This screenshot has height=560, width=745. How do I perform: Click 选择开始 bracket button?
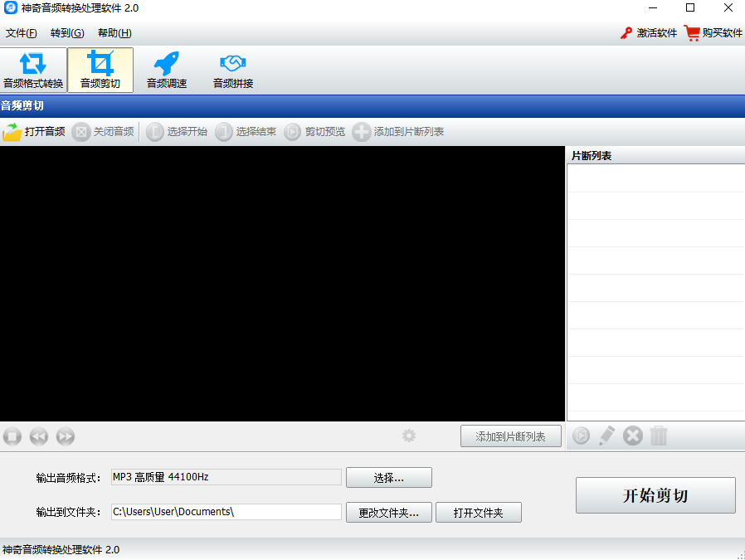pos(177,132)
